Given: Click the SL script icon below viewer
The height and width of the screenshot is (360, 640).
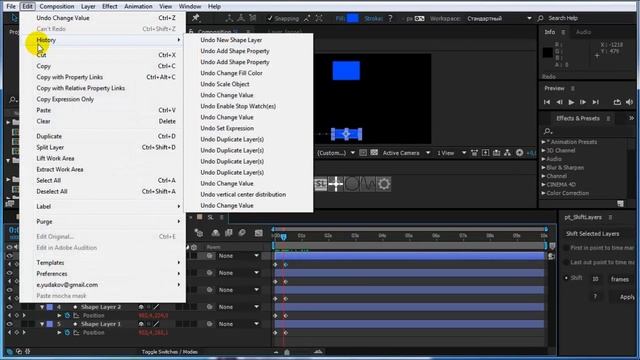Looking at the screenshot, I should point(321,184).
